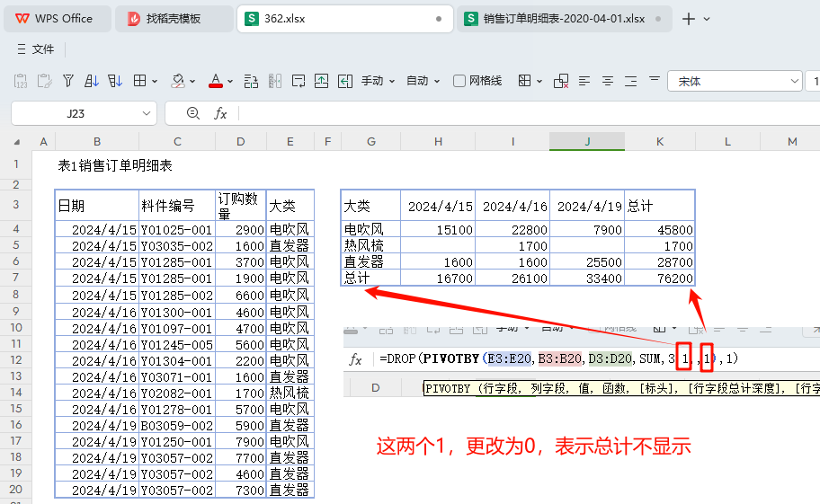Click the cell containing B03059-002

click(x=177, y=425)
